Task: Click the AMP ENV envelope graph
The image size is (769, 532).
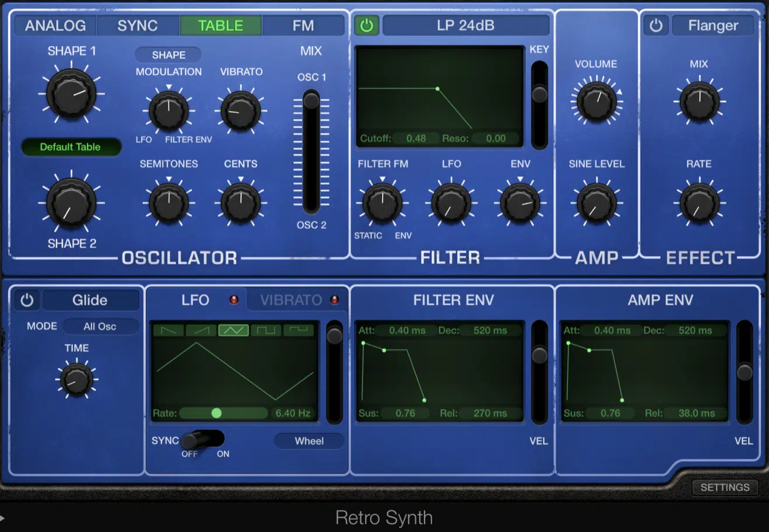Action: click(645, 372)
